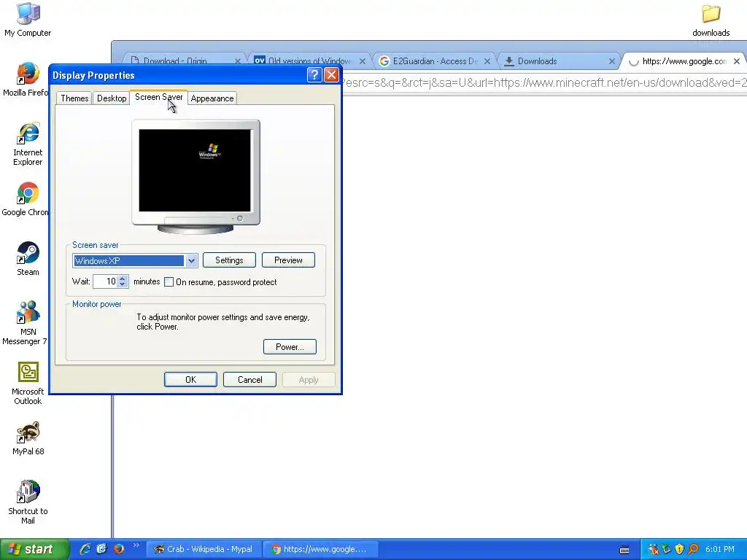Select the Internet Explorer desktop shortcut
This screenshot has height=560, width=747.
pyautogui.click(x=28, y=144)
